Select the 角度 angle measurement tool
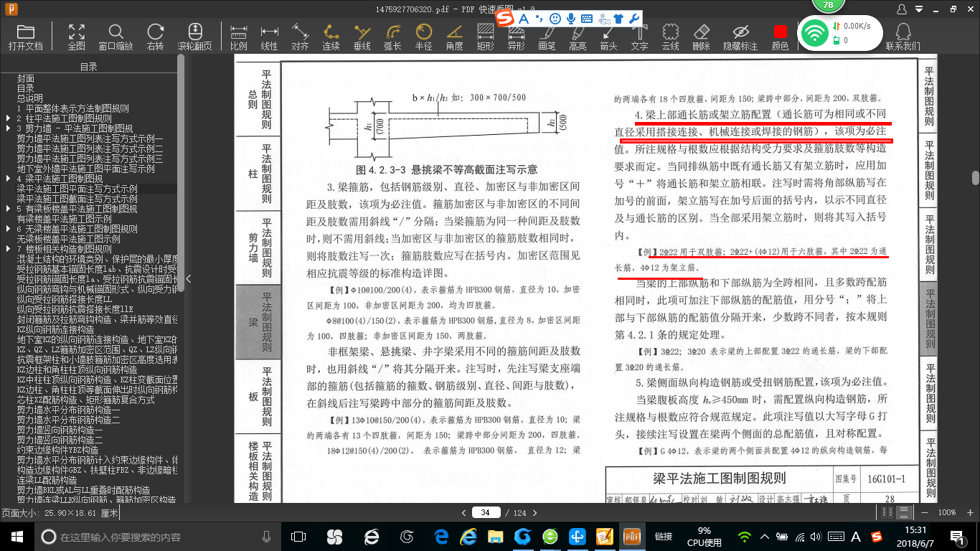The image size is (980, 551). pyautogui.click(x=454, y=37)
